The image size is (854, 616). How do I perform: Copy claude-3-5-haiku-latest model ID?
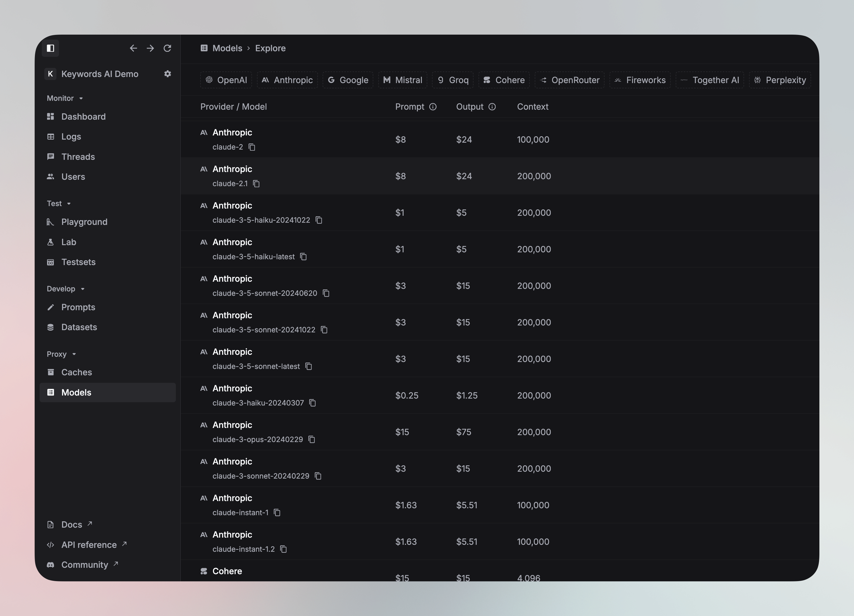[x=303, y=257]
